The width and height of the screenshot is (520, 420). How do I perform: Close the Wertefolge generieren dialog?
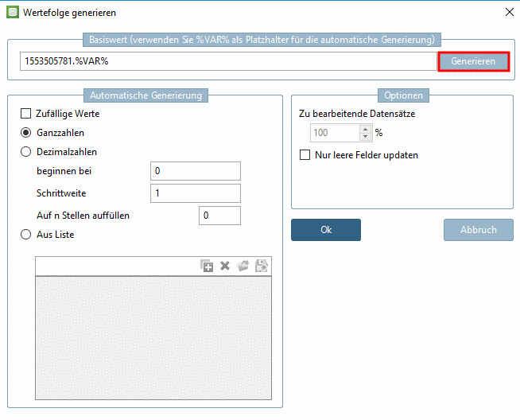[x=509, y=11]
